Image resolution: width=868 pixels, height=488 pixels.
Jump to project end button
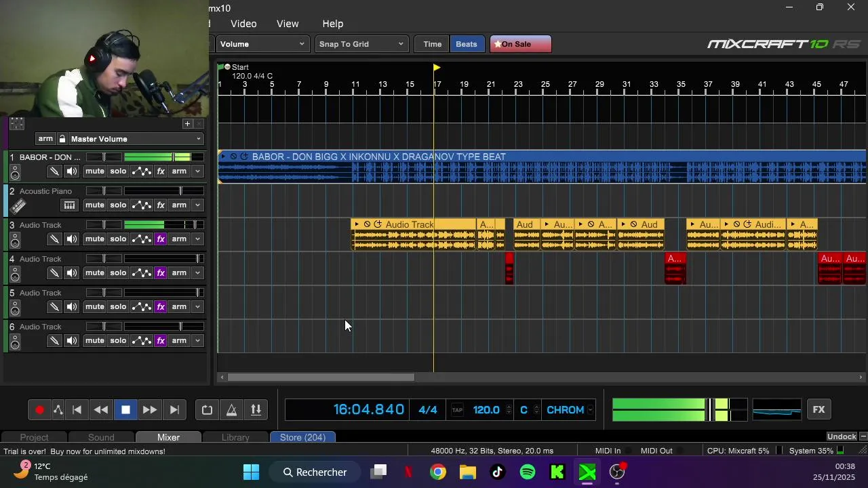[174, 409]
